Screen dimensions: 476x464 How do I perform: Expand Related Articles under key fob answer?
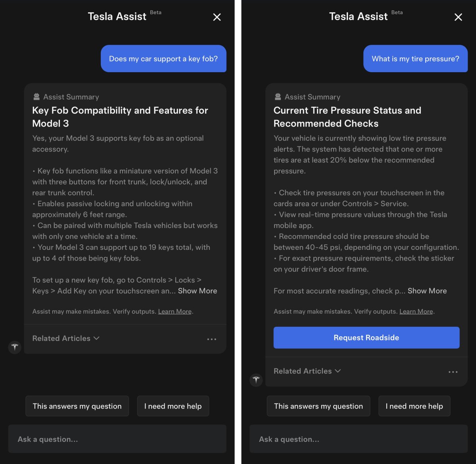point(66,338)
